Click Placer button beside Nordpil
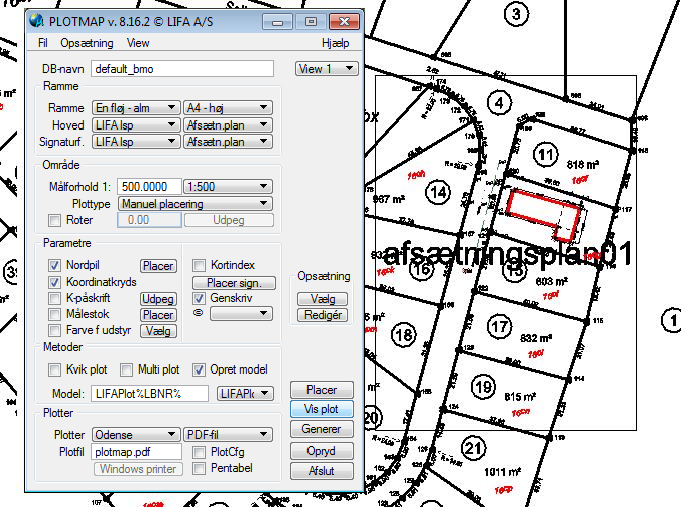 (x=158, y=265)
